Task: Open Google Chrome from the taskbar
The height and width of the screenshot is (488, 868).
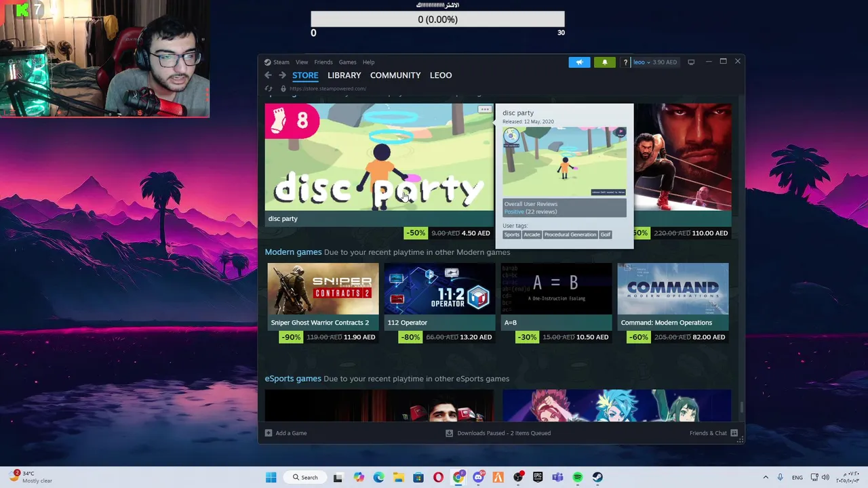Action: [x=458, y=477]
